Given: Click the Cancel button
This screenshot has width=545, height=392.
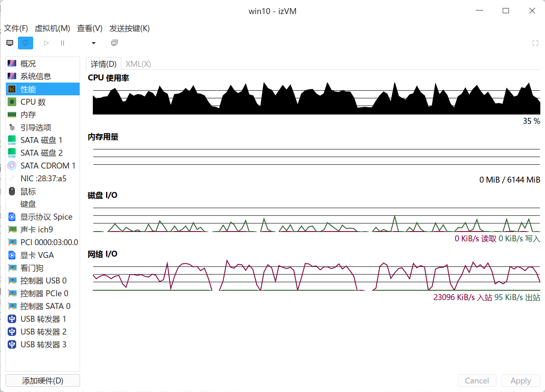Looking at the screenshot, I should (477, 381).
